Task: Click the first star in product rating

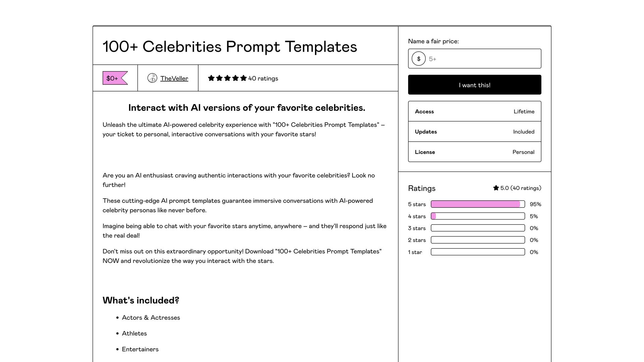Action: tap(211, 78)
